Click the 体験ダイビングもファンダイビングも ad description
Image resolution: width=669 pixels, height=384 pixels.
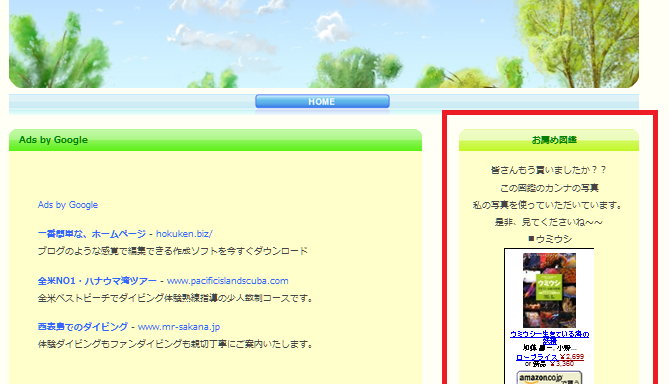176,344
